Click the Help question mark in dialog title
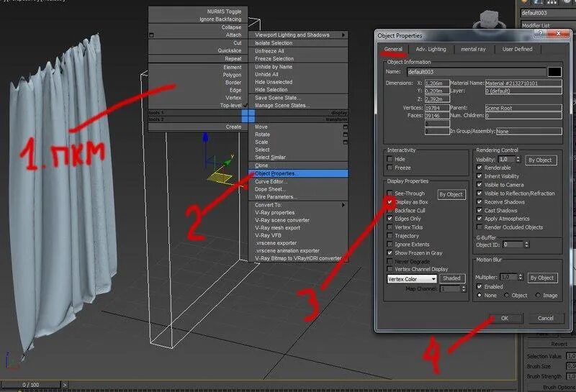This screenshot has width=576, height=392. [x=541, y=34]
